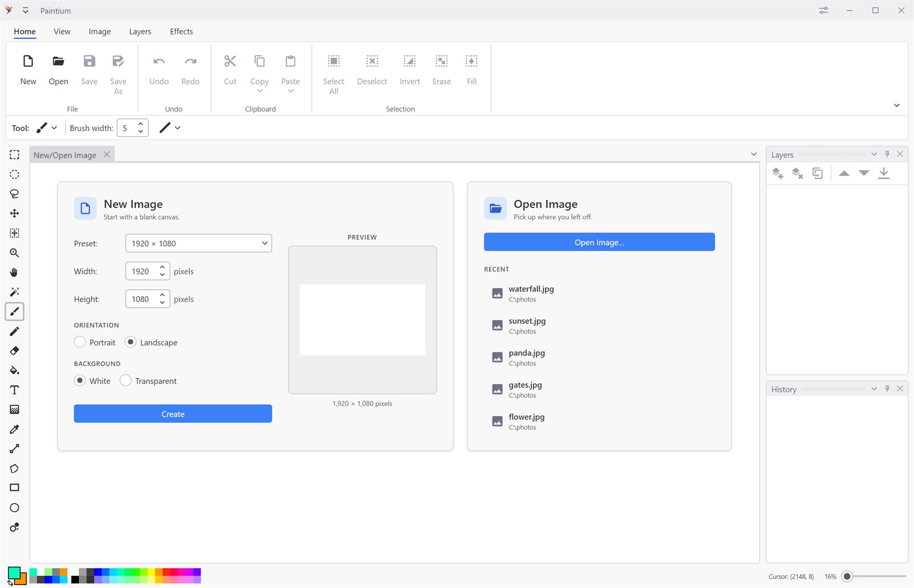Pick the Color Picker eyedropper tool

pos(14,429)
